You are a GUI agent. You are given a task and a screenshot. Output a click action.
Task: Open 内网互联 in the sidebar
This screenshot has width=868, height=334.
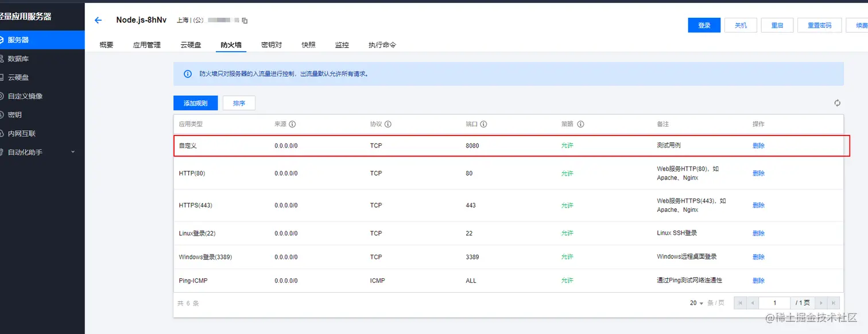tap(22, 133)
